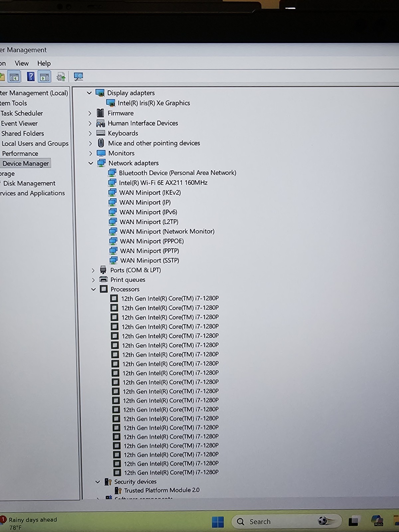Collapse the Display adapters node
399x532 pixels.
point(89,93)
